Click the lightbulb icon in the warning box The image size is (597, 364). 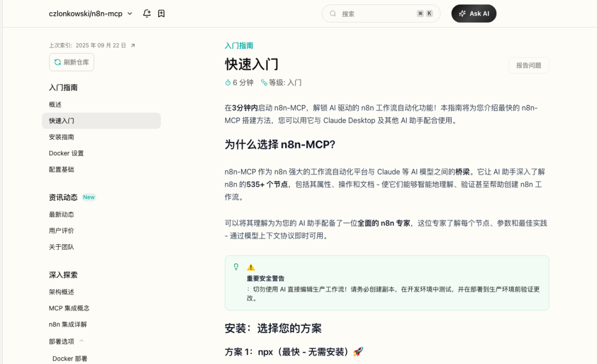point(236,267)
